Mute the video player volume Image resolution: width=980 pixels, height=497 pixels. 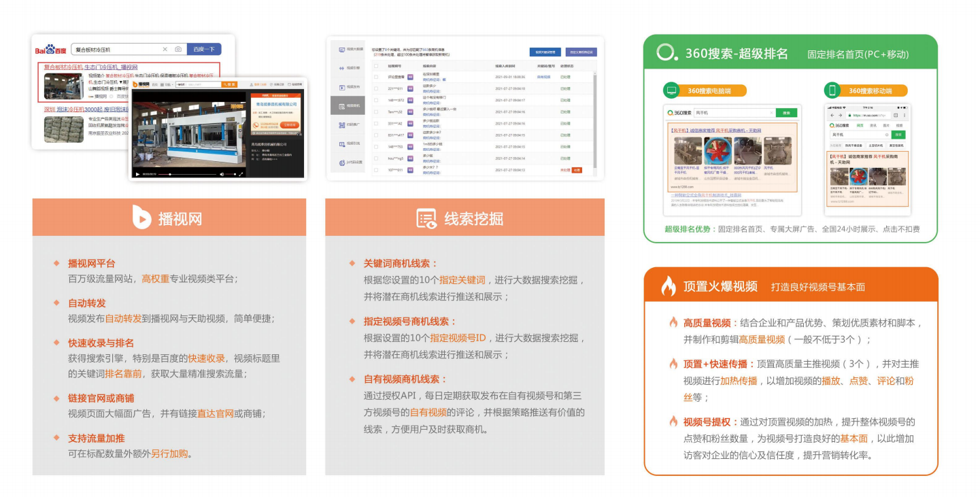point(222,174)
